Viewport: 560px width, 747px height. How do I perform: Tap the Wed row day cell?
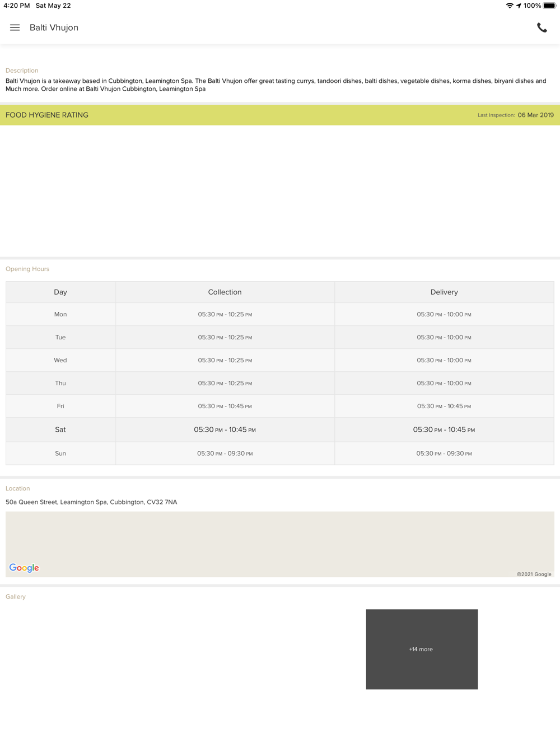(x=60, y=361)
